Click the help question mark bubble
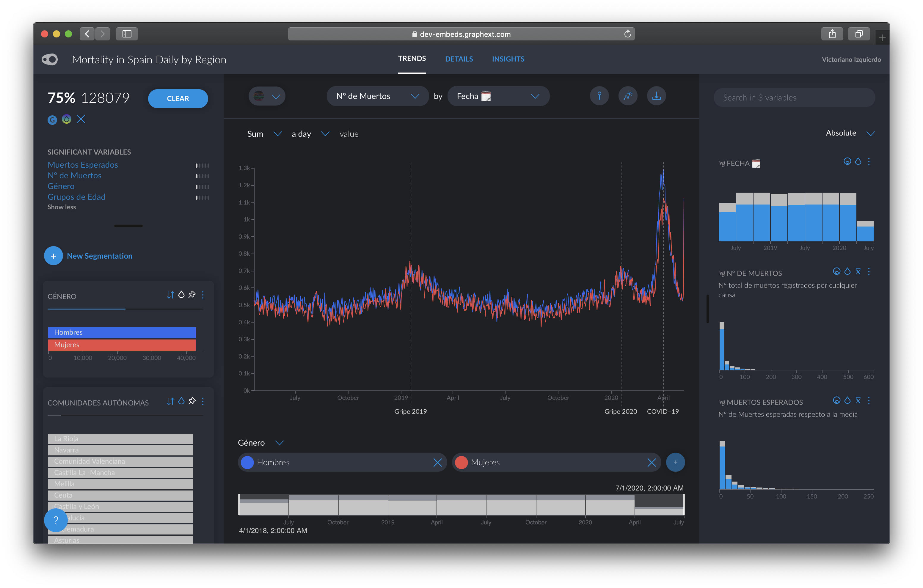 tap(56, 520)
